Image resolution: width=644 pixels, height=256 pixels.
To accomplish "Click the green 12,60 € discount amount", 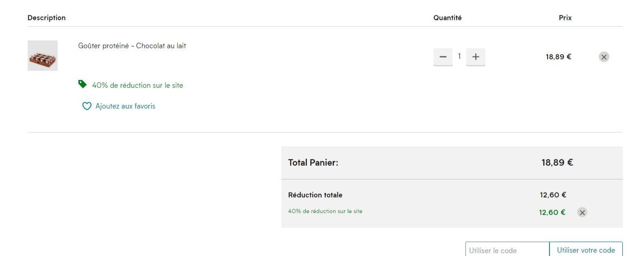I will coord(552,212).
